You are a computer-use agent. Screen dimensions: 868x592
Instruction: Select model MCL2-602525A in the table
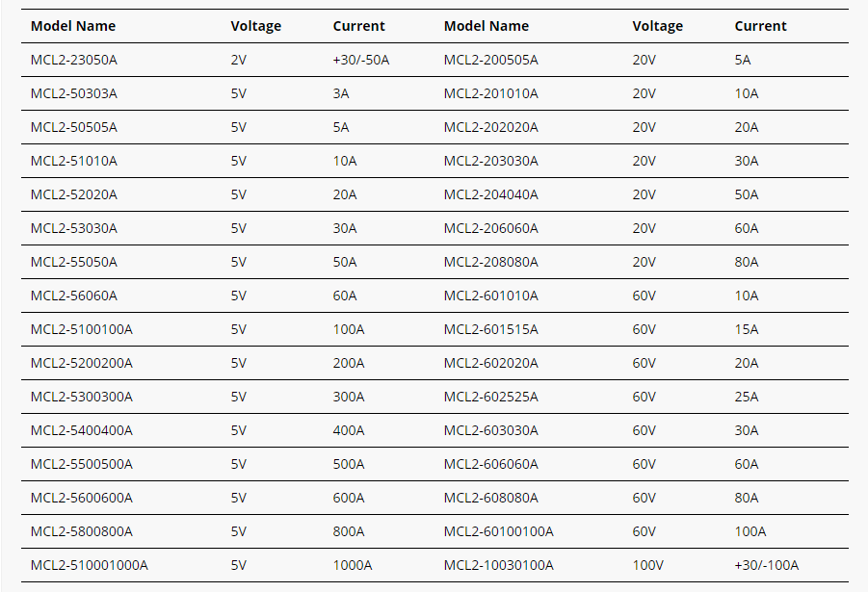point(491,397)
